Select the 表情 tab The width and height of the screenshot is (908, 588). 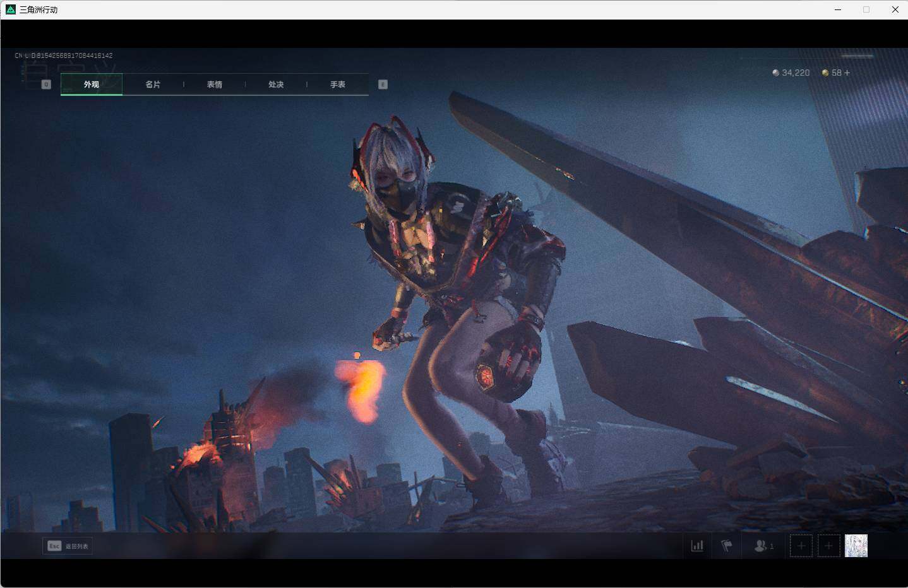(x=215, y=85)
